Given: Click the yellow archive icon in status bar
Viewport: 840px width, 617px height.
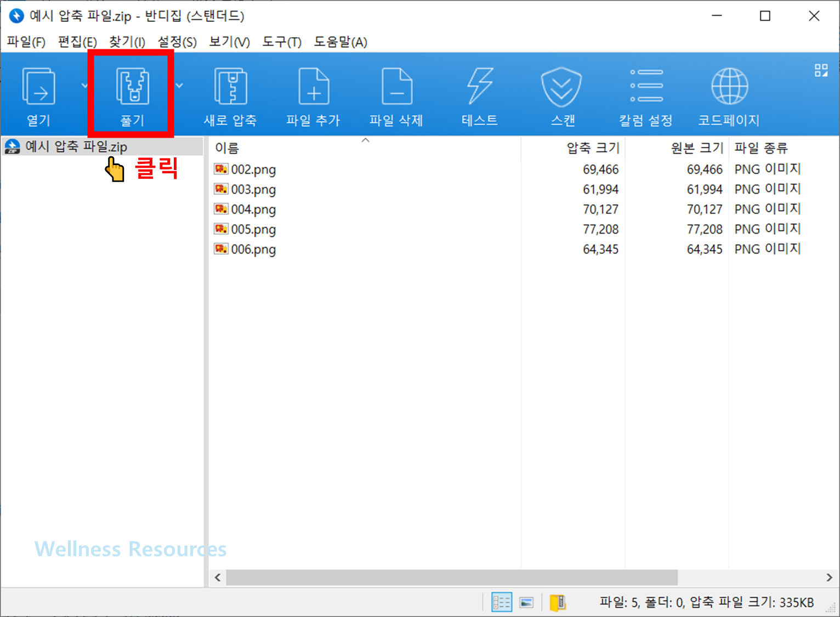Looking at the screenshot, I should tap(558, 602).
